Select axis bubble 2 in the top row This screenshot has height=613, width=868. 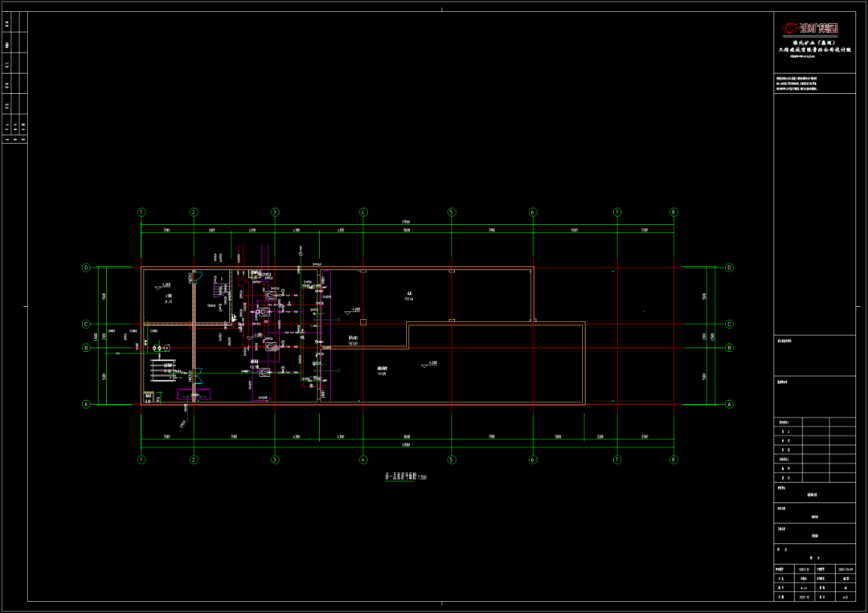tap(194, 212)
